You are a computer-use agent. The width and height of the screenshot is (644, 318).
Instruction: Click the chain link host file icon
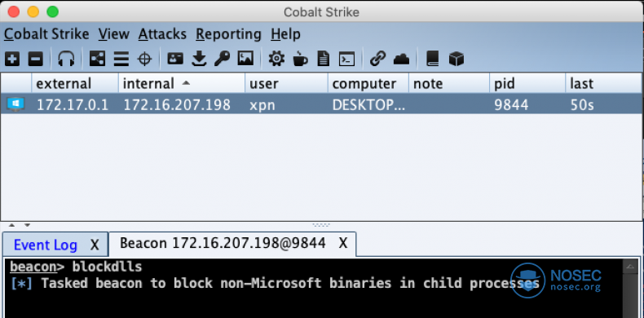coord(377,59)
